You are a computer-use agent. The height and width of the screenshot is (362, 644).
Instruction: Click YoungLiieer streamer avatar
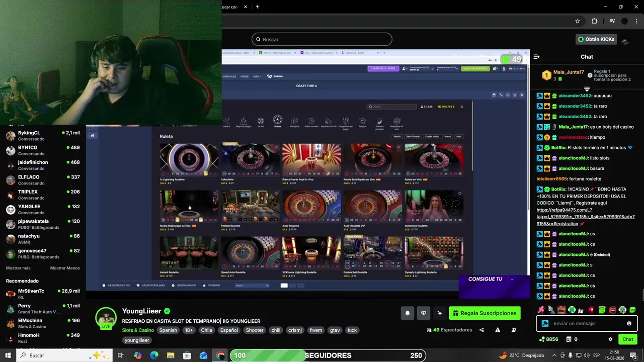tap(106, 318)
